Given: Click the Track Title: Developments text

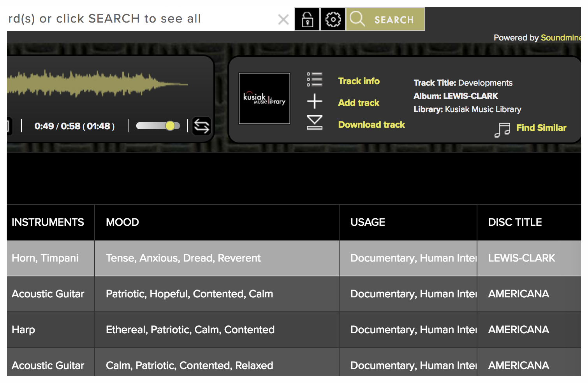Looking at the screenshot, I should pos(463,83).
